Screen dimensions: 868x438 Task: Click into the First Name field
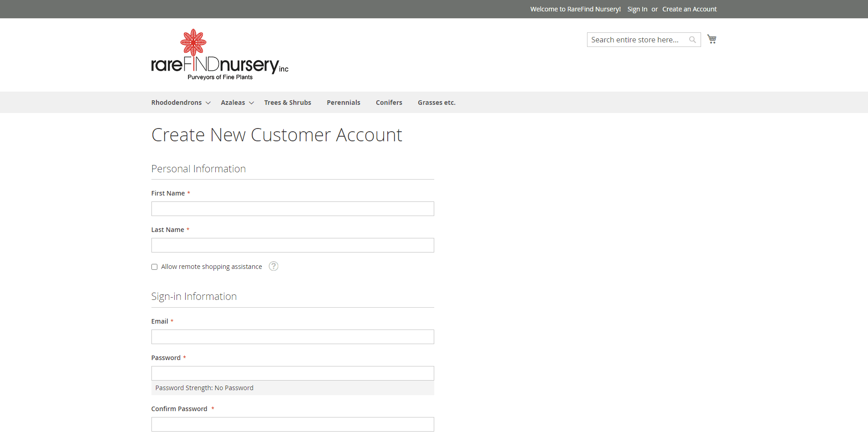coord(292,209)
